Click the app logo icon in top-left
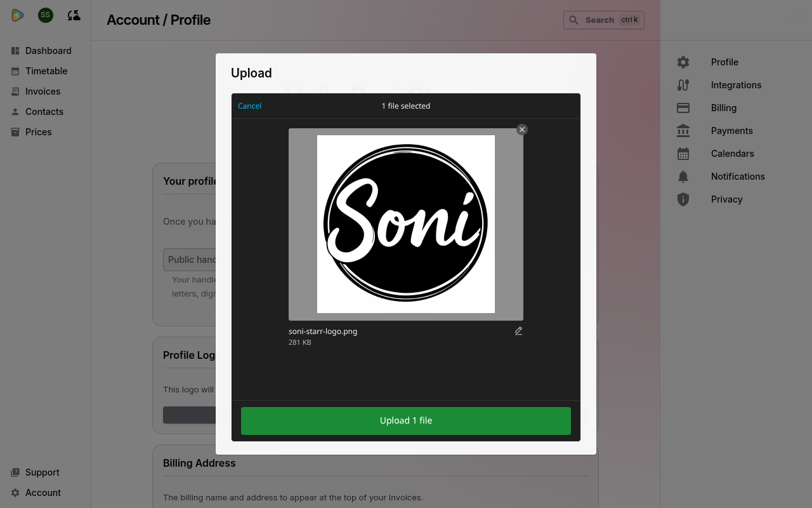The image size is (812, 508). pyautogui.click(x=18, y=15)
